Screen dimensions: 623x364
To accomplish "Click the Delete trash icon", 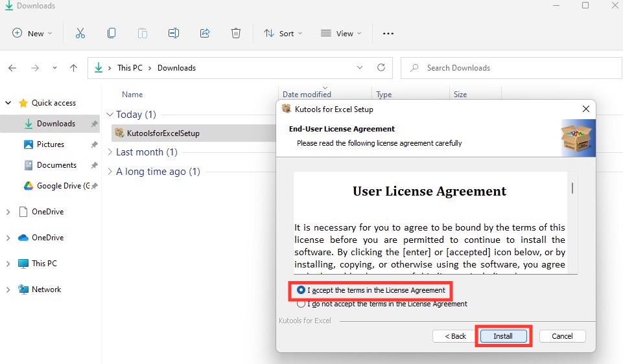I will pyautogui.click(x=236, y=33).
